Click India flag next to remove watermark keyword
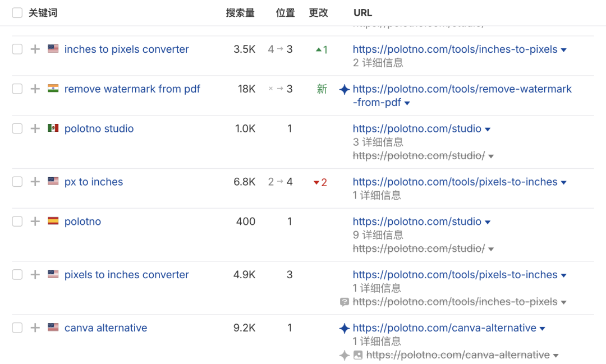 tap(53, 89)
